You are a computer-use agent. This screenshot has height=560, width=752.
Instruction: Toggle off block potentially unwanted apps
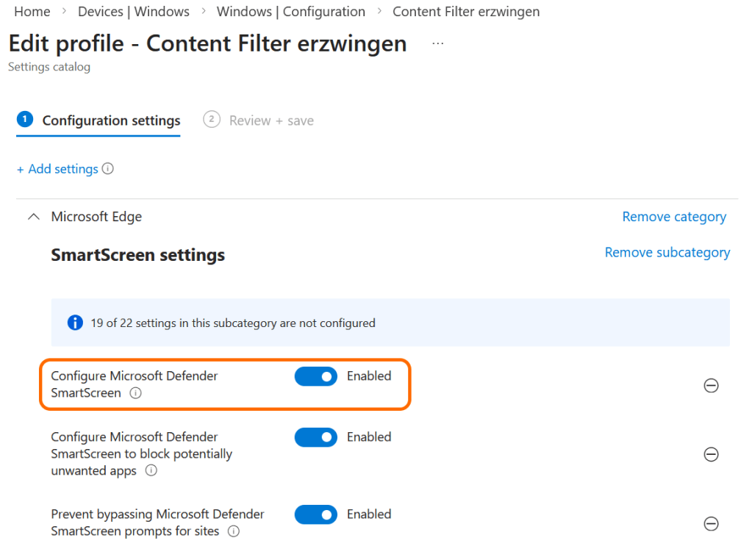pos(315,437)
